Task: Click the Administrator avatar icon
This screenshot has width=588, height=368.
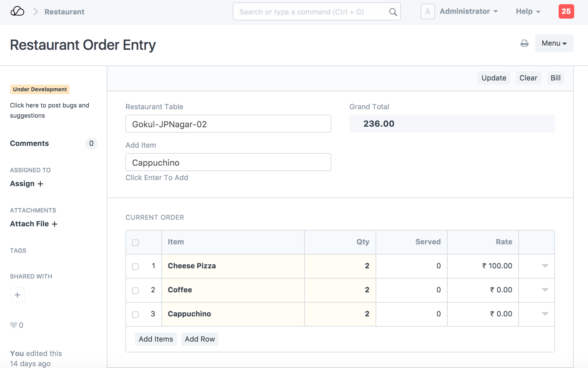Action: [x=427, y=12]
